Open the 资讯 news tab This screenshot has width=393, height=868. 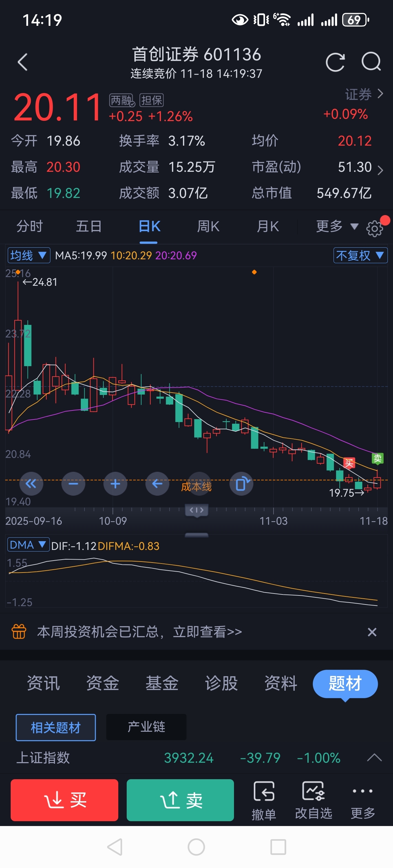[43, 683]
